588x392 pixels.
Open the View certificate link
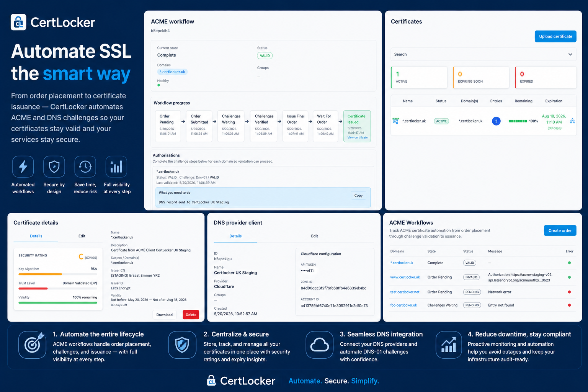click(358, 137)
